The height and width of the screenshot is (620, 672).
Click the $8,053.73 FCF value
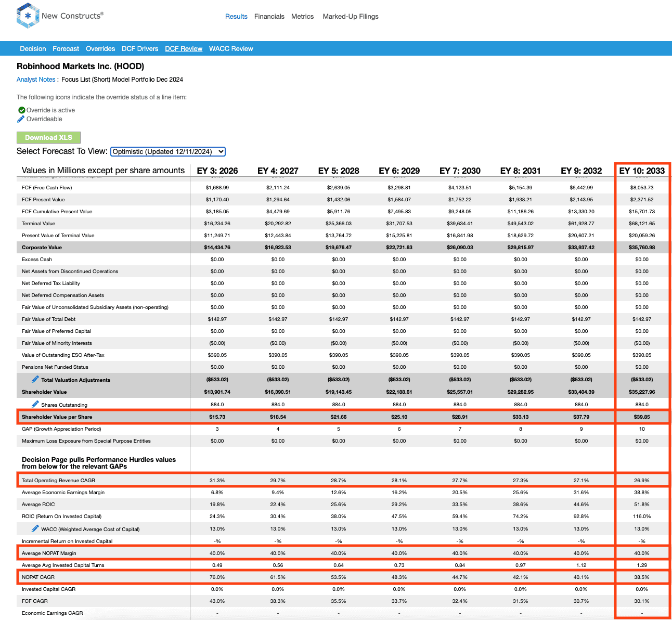pos(642,188)
